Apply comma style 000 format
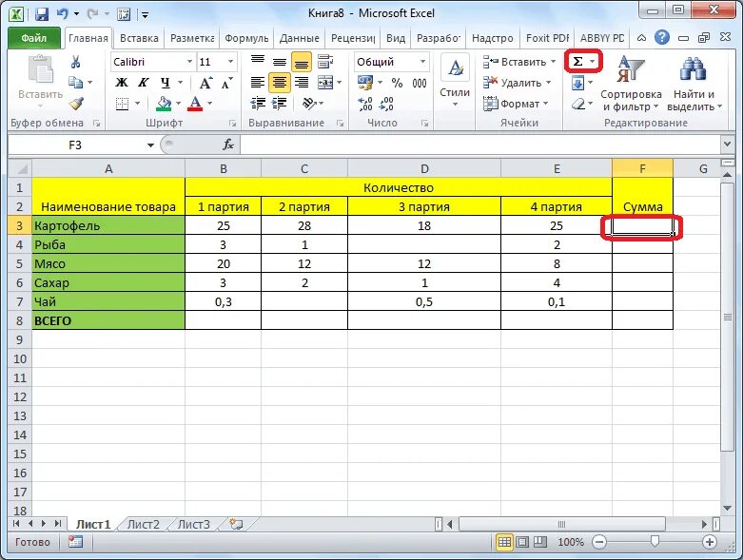Viewport: 743px width, 560px height. [x=420, y=83]
